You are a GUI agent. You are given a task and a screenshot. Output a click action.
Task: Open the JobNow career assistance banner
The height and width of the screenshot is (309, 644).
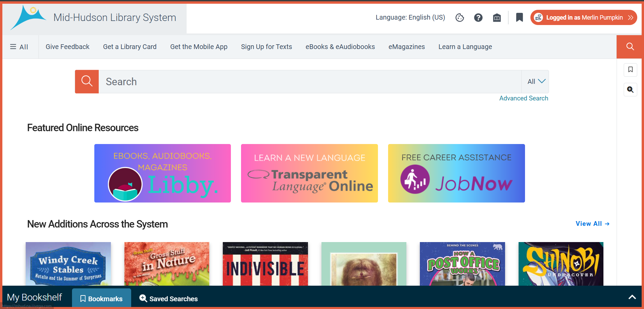click(x=456, y=173)
